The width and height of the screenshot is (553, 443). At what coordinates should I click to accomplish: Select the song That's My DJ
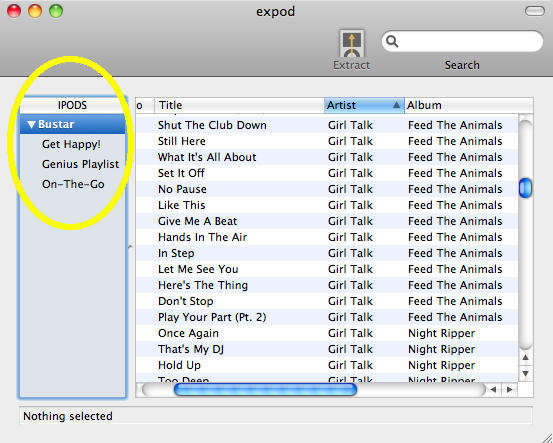191,350
